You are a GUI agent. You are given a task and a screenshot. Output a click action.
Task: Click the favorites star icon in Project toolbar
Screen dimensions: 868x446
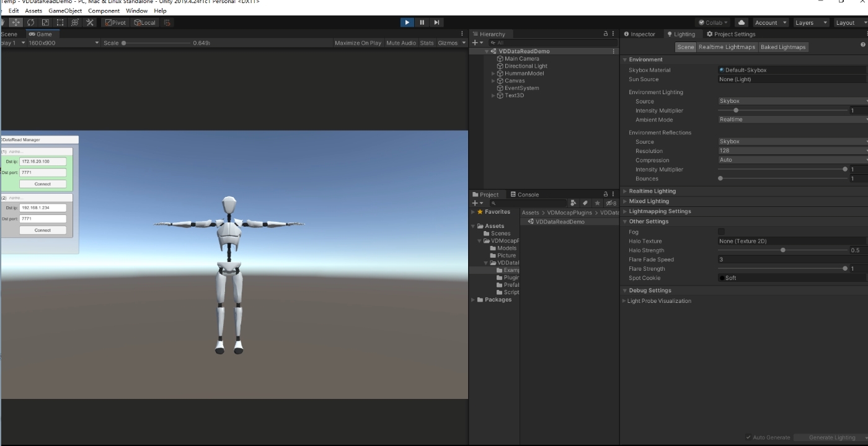pyautogui.click(x=598, y=203)
